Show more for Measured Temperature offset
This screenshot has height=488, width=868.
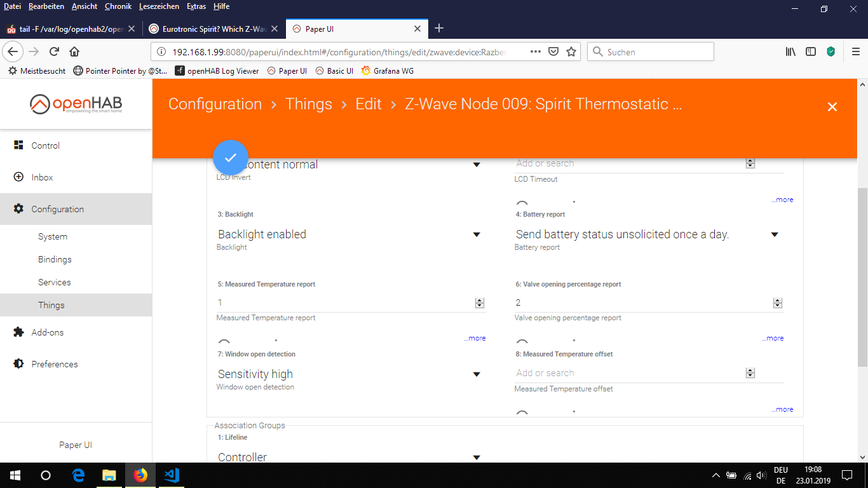click(782, 409)
